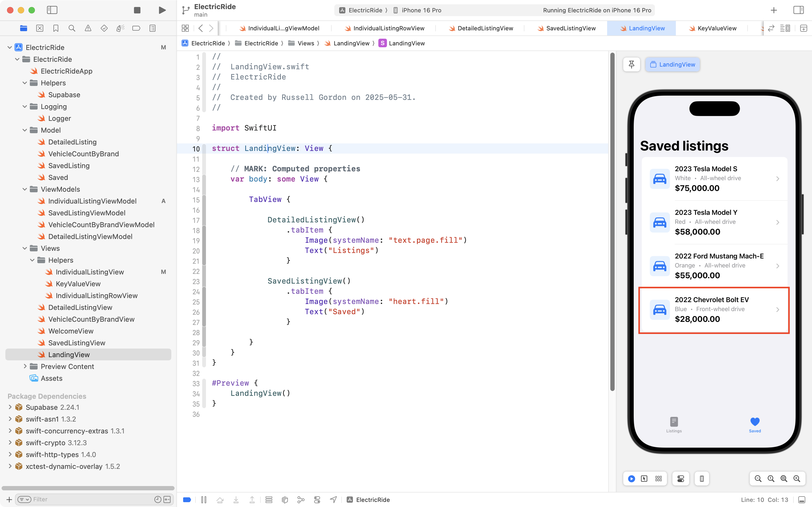Screen dimensions: 812x507
Task: Collapse the ViewModels folder
Action: tap(25, 189)
